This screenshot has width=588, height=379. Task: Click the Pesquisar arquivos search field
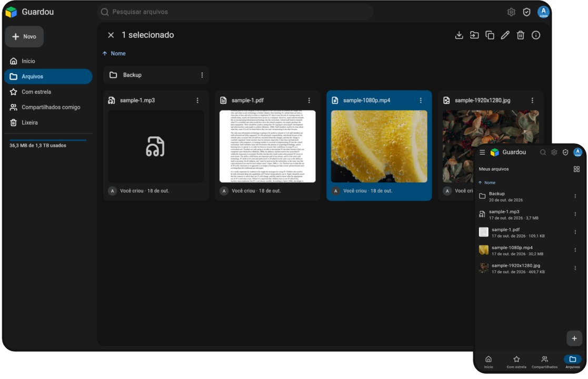click(235, 12)
